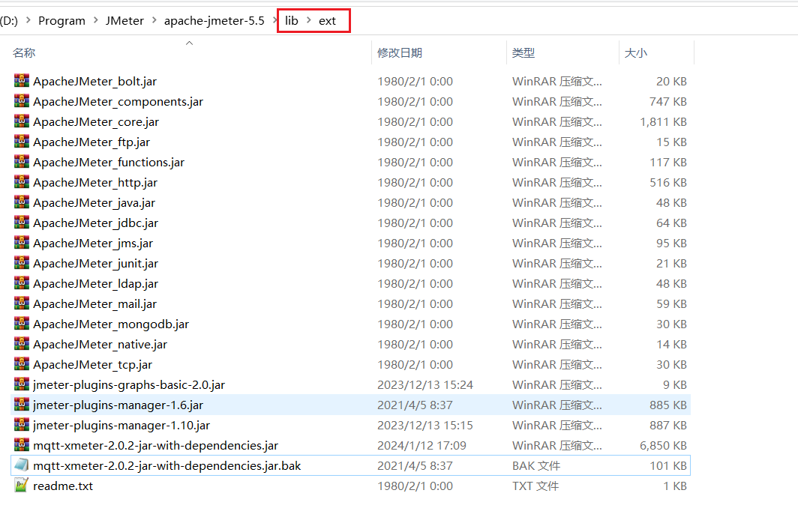Expand the chevron between lib and ext
The width and height of the screenshot is (798, 532).
pos(309,20)
